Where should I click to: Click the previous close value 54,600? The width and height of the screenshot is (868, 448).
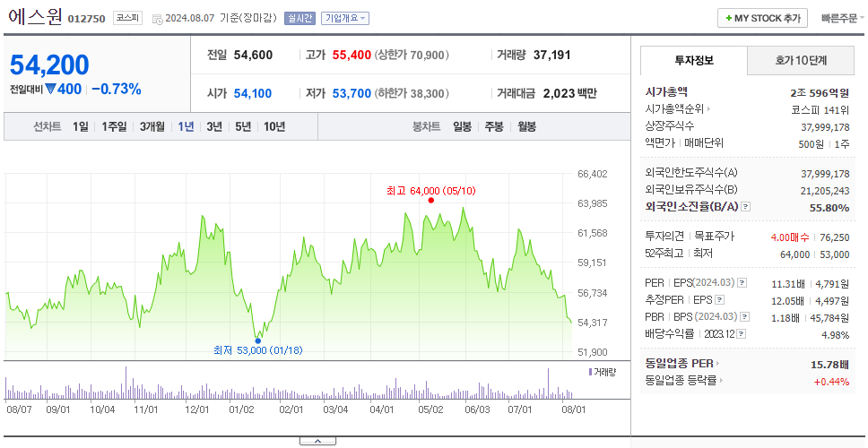[x=253, y=56]
